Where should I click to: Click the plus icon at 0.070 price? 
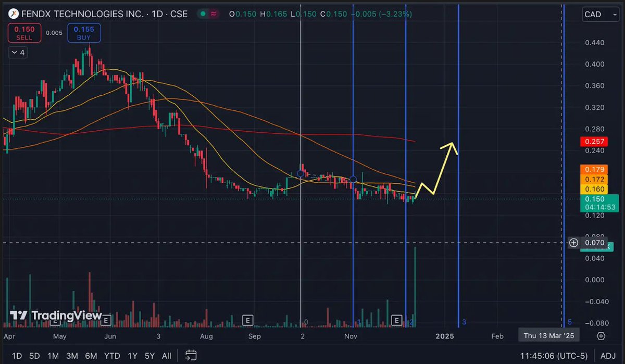coord(573,242)
